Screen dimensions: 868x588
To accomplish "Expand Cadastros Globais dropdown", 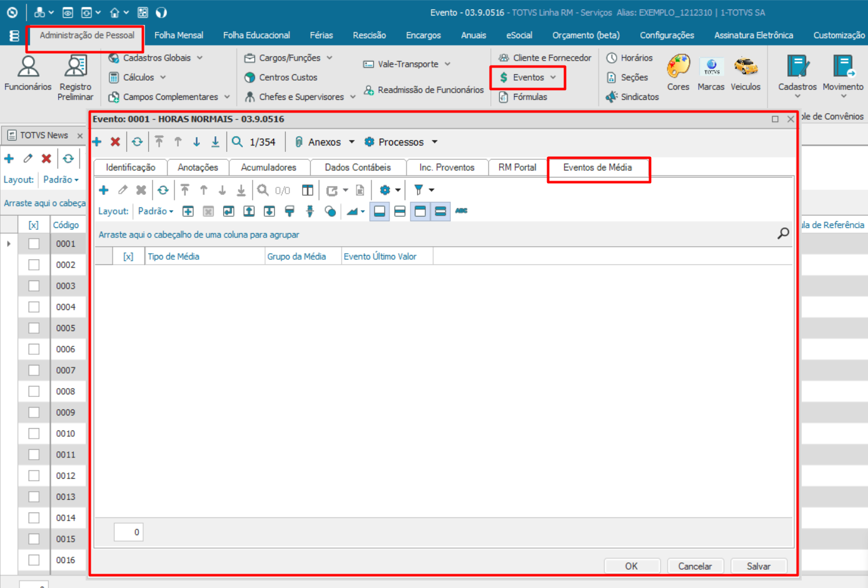I will (199, 57).
